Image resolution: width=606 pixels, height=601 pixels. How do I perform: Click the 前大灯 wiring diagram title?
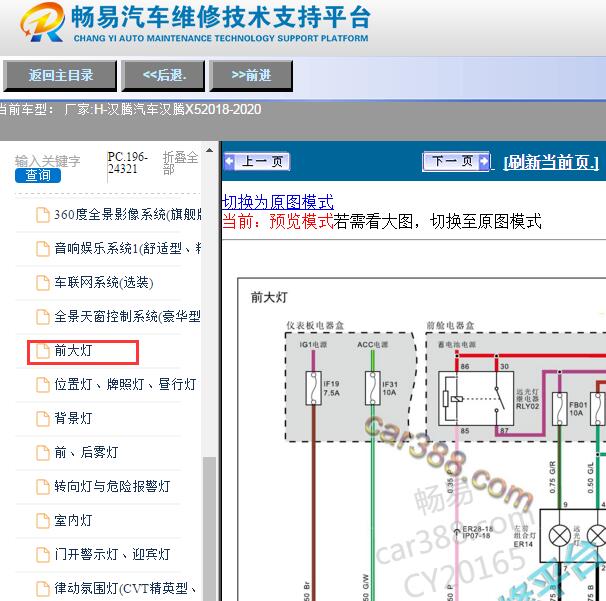[269, 298]
